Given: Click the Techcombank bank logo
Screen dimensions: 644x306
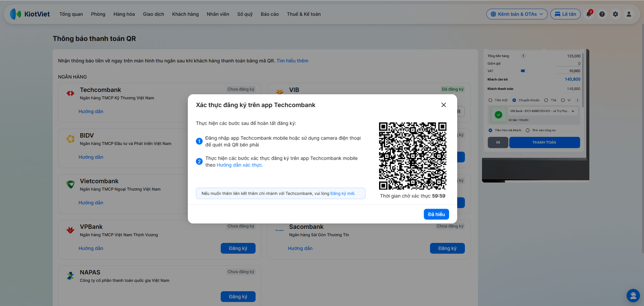Looking at the screenshot, I should point(70,93).
